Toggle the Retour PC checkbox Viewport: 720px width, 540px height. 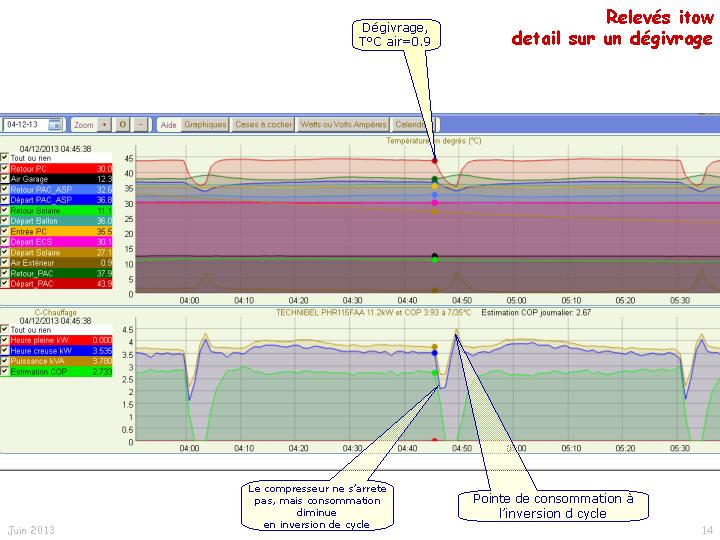[x=5, y=169]
